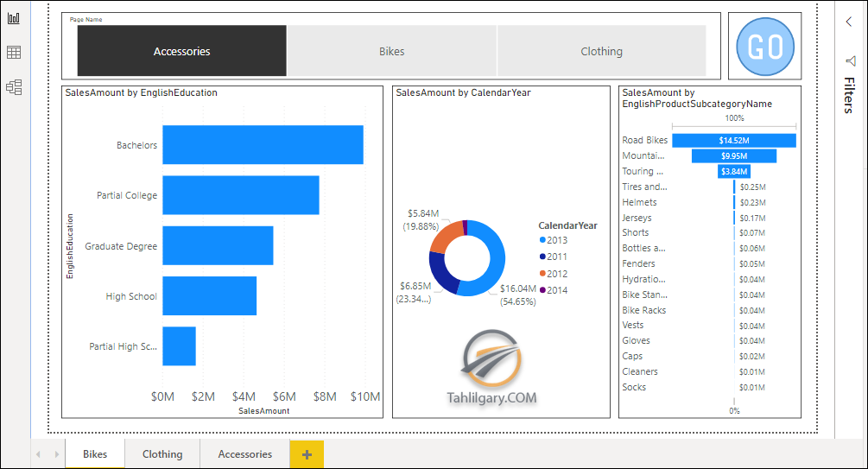The height and width of the screenshot is (469, 868).
Task: Select the Bachelors bar in chart
Action: point(263,145)
